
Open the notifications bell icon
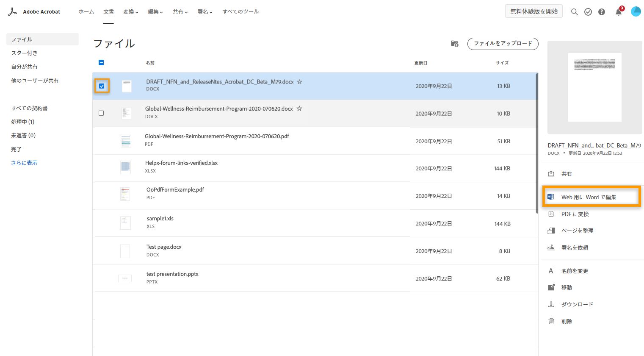[619, 11]
